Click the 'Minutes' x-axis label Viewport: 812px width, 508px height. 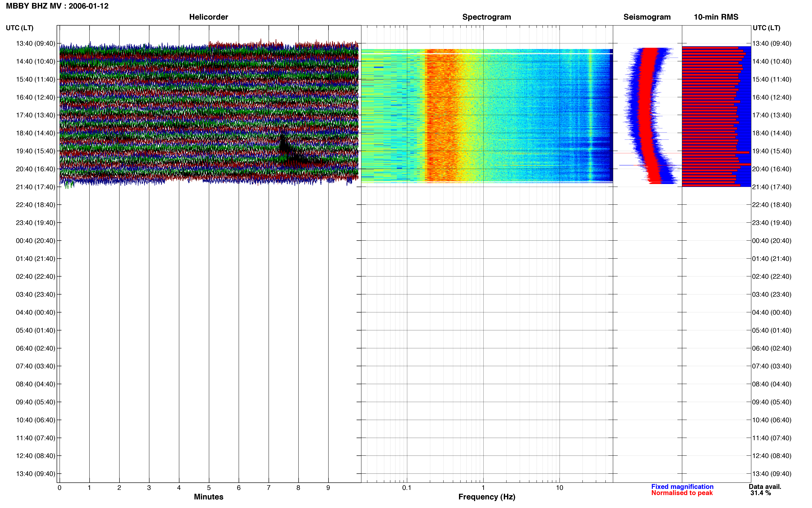coord(209,497)
